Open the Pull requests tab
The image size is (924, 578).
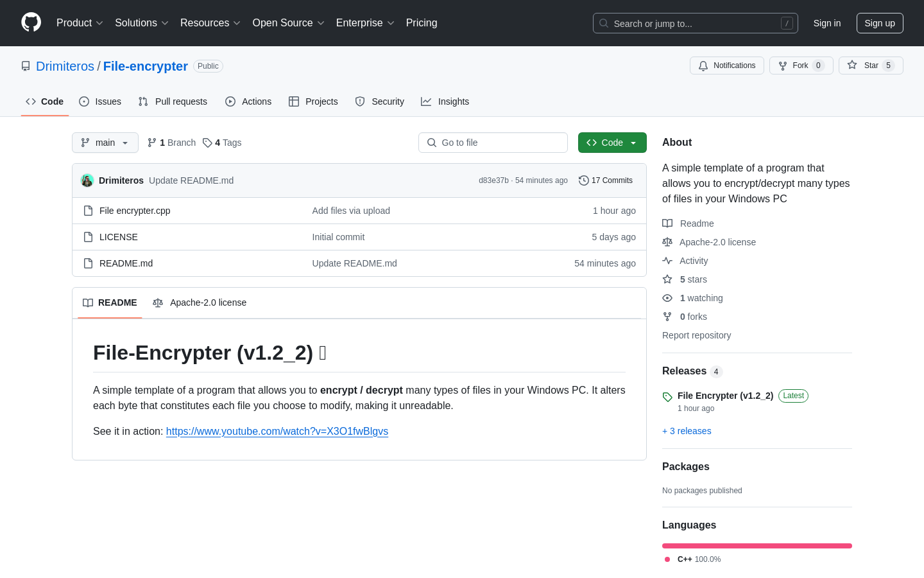[173, 101]
